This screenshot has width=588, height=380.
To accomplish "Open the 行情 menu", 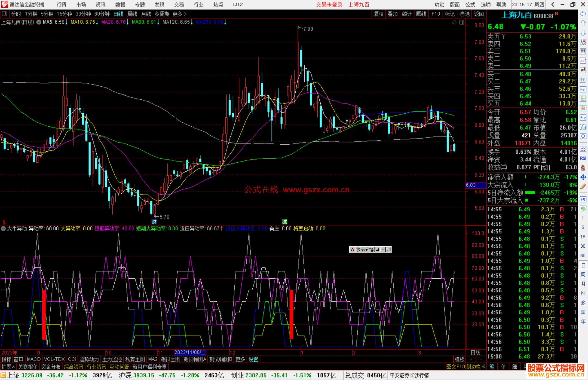I will coord(62,4).
